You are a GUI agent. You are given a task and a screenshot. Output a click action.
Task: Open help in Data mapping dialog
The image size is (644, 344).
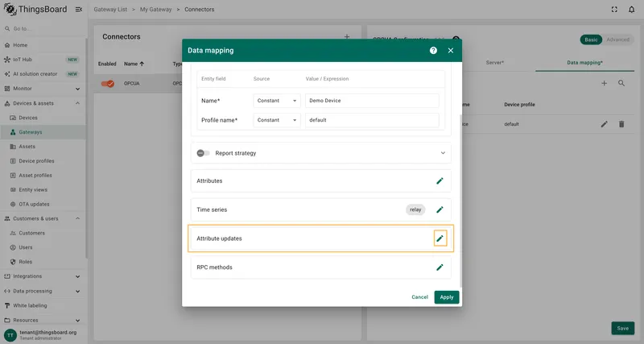[x=433, y=51]
